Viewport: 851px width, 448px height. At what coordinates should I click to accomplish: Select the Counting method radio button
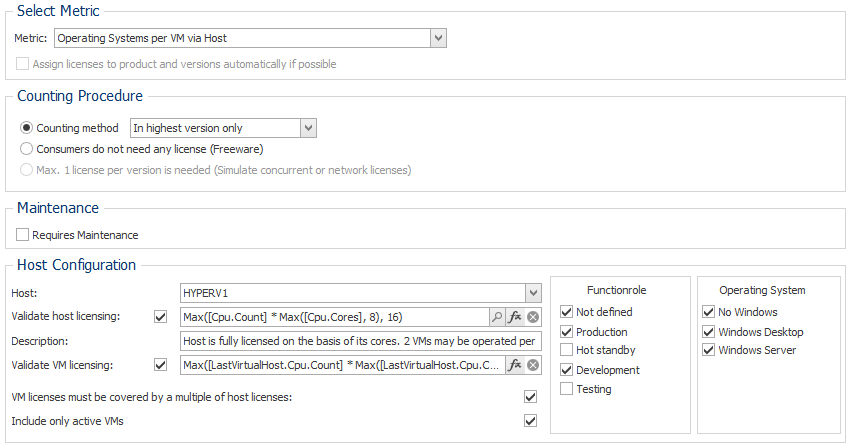click(26, 128)
